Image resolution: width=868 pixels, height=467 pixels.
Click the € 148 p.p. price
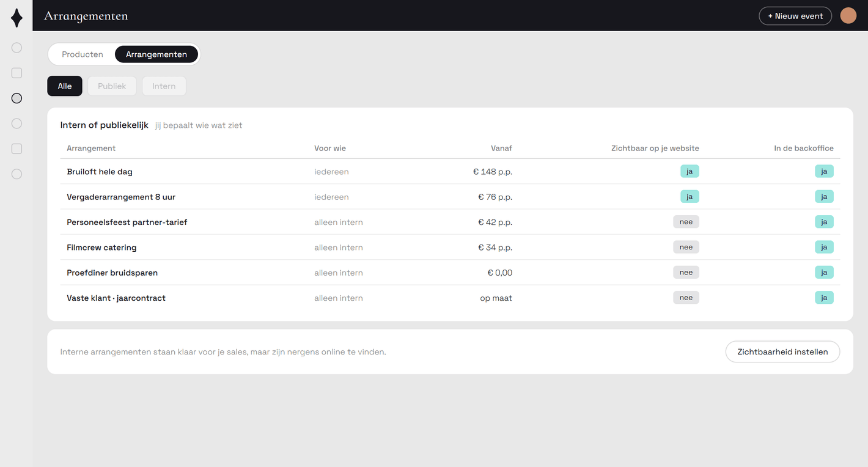point(493,172)
